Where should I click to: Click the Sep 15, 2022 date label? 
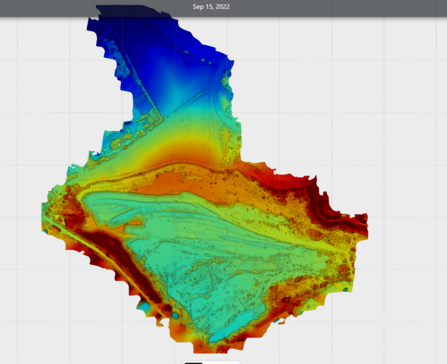(211, 7)
